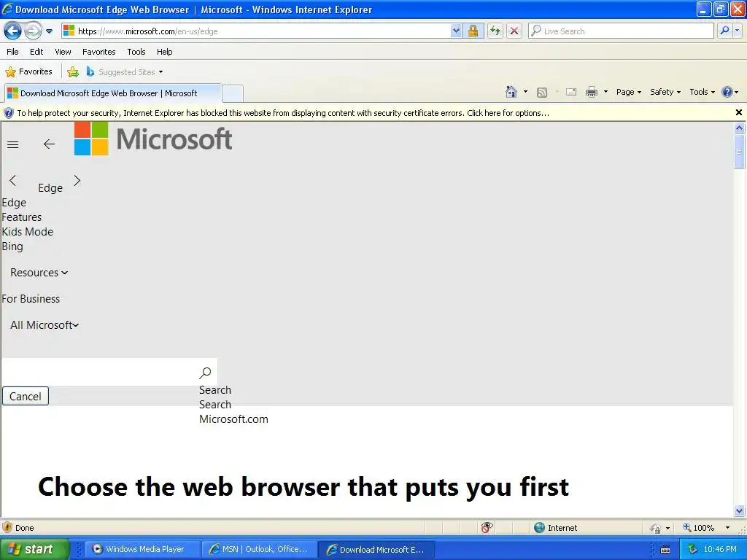Click the For Business link
This screenshot has width=747, height=560.
point(31,299)
